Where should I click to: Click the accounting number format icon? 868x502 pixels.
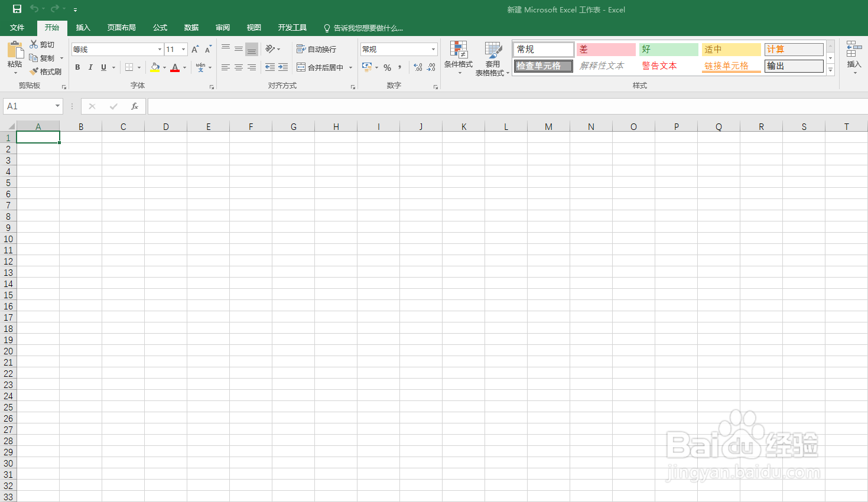point(367,67)
